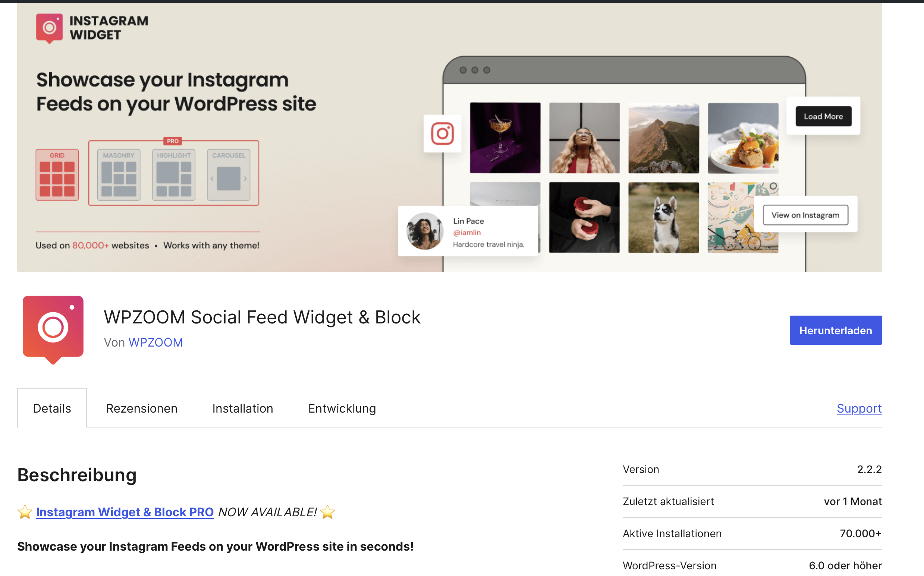The width and height of the screenshot is (924, 576).
Task: Switch to the Rezensionen tab
Action: 142,408
